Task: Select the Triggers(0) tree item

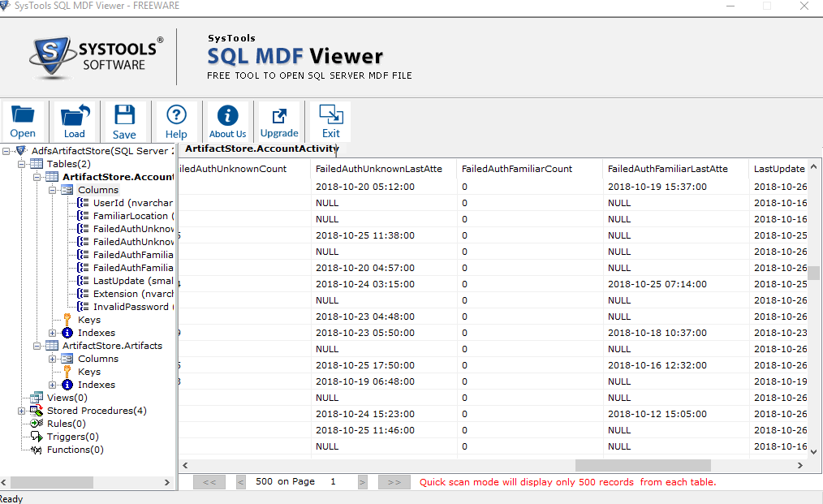Action: coord(73,437)
